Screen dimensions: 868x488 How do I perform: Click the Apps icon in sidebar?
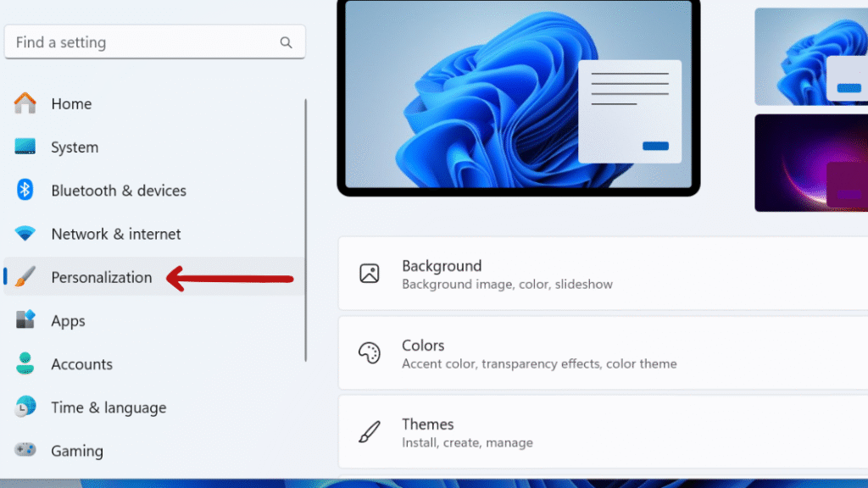click(x=25, y=319)
